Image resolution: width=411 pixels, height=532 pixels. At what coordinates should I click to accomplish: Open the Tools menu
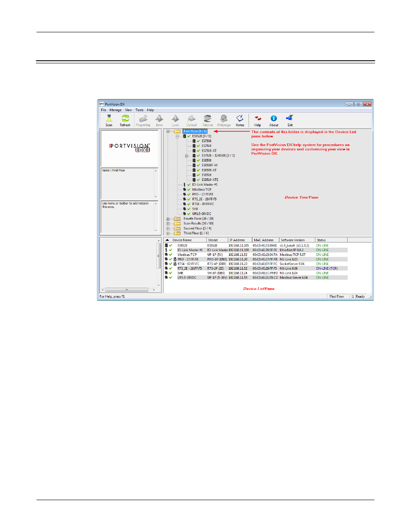coord(140,110)
